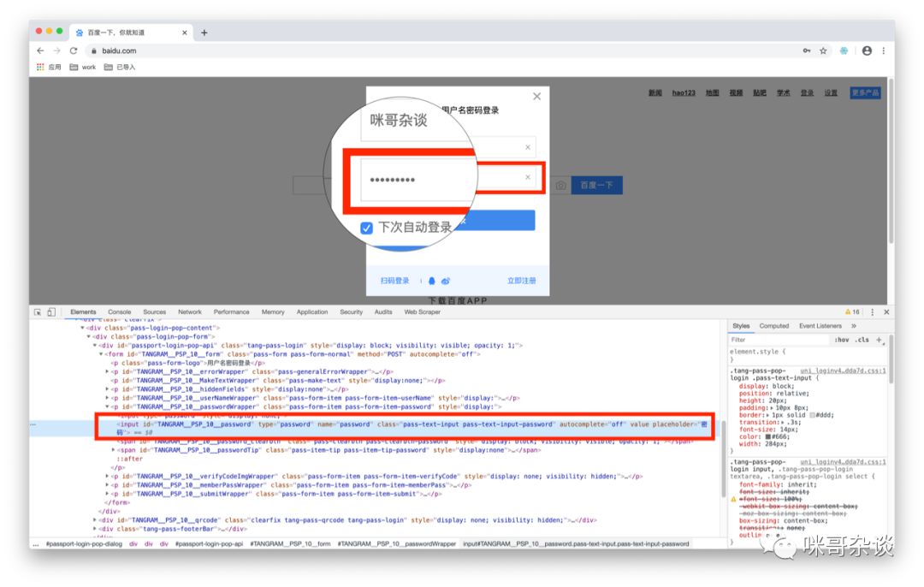Image resolution: width=924 pixels, height=587 pixels.
Task: Click the camera image search icon
Action: 560,185
